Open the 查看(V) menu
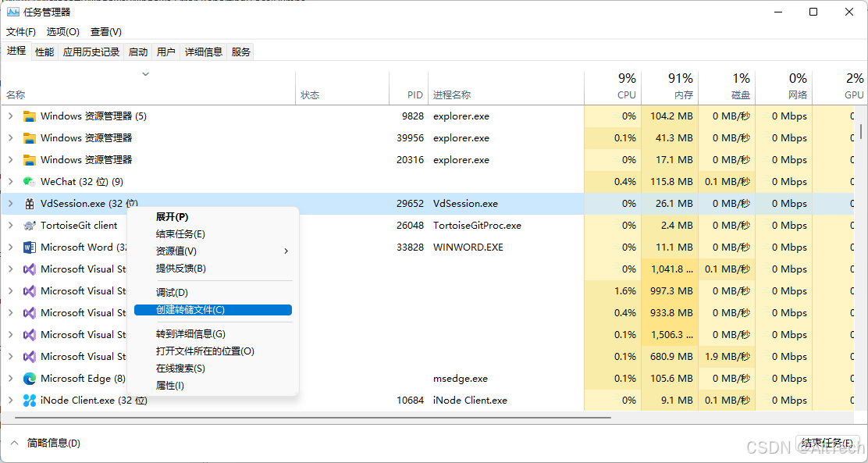 tap(106, 32)
